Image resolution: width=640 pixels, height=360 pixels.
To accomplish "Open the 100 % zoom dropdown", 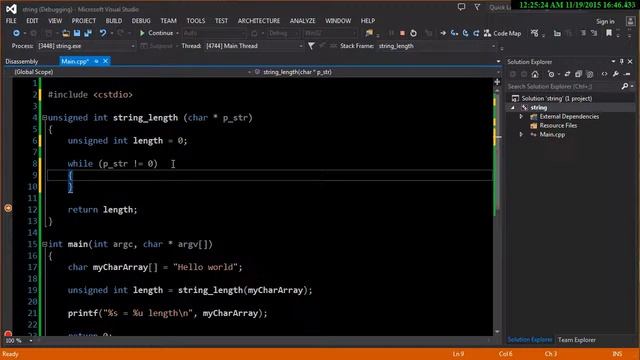I will pos(19,340).
